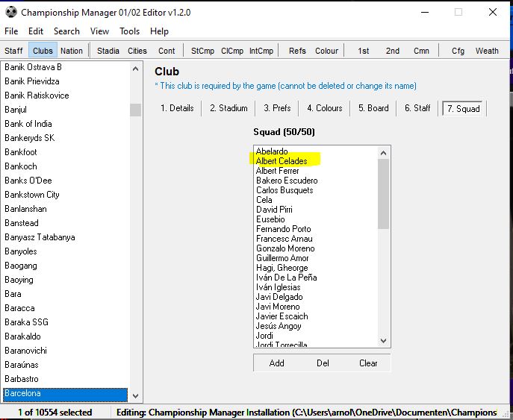Open the 2nd names section
Screen dimensions: 513x420
[x=392, y=51]
